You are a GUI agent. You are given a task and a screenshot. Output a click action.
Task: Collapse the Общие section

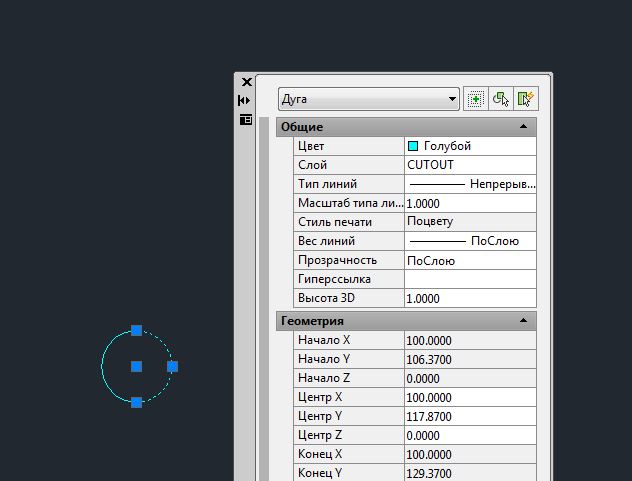(523, 127)
